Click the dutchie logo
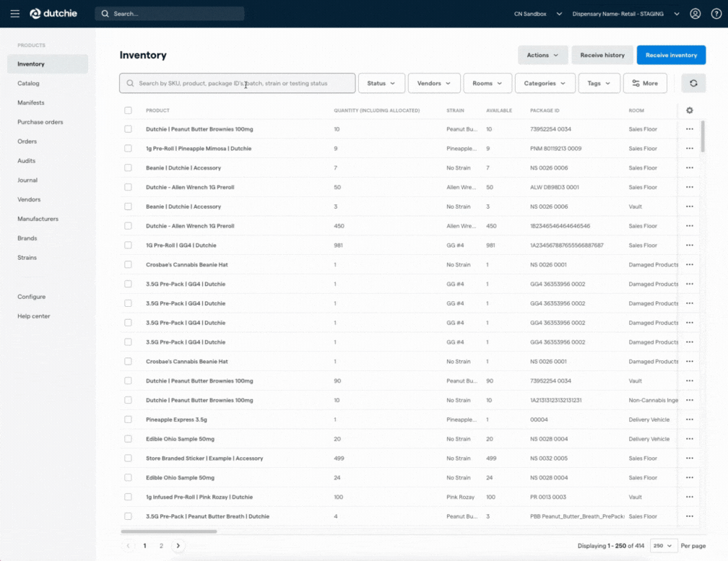Image resolution: width=728 pixels, height=561 pixels. coord(53,14)
